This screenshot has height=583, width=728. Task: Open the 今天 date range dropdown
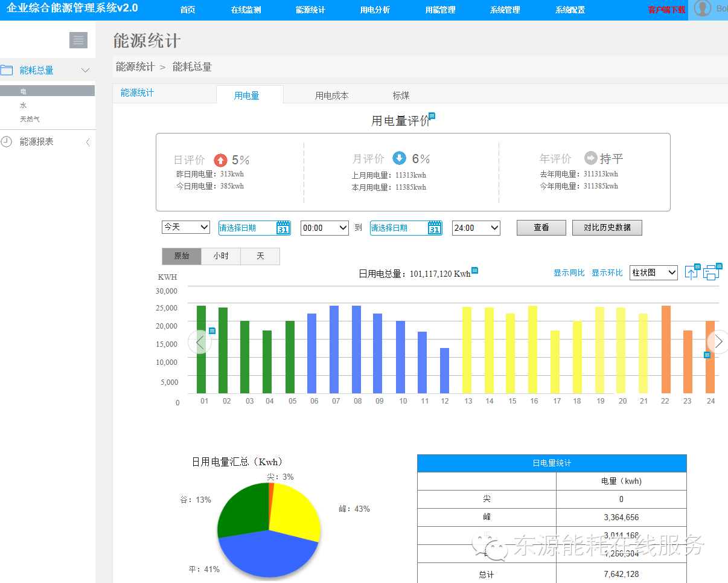[x=185, y=227]
